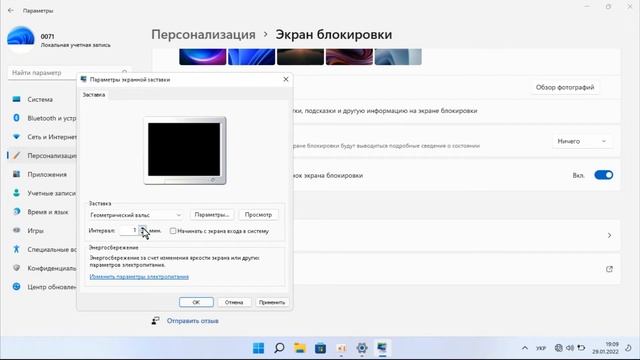
Task: Open the Network and Internet (Сеть и Интернет) icon
Action: (x=16, y=137)
